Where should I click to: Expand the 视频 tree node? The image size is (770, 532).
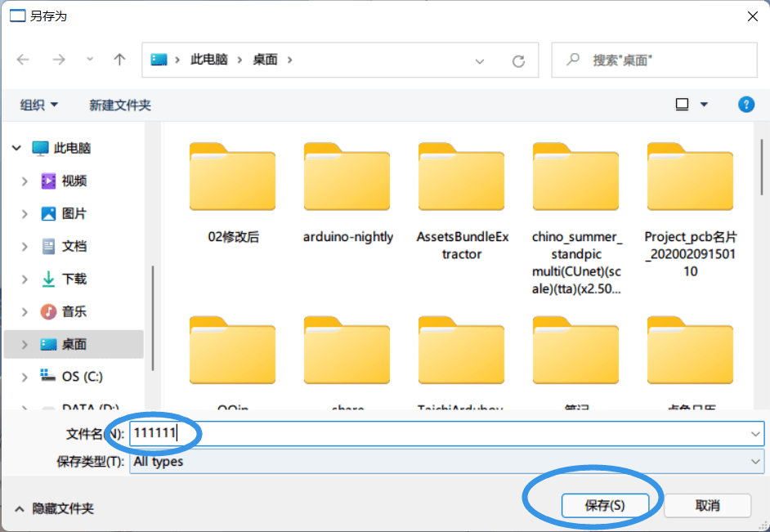(25, 181)
